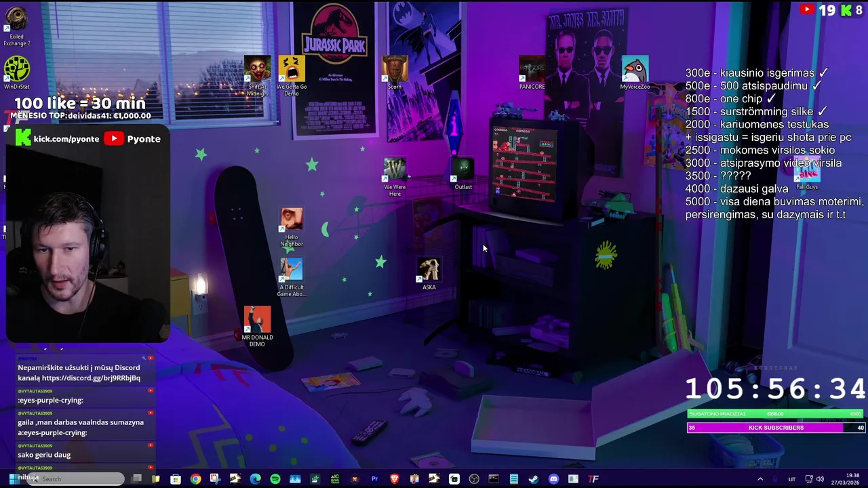
Task: Click the green donation goal progress bar
Action: (776, 414)
